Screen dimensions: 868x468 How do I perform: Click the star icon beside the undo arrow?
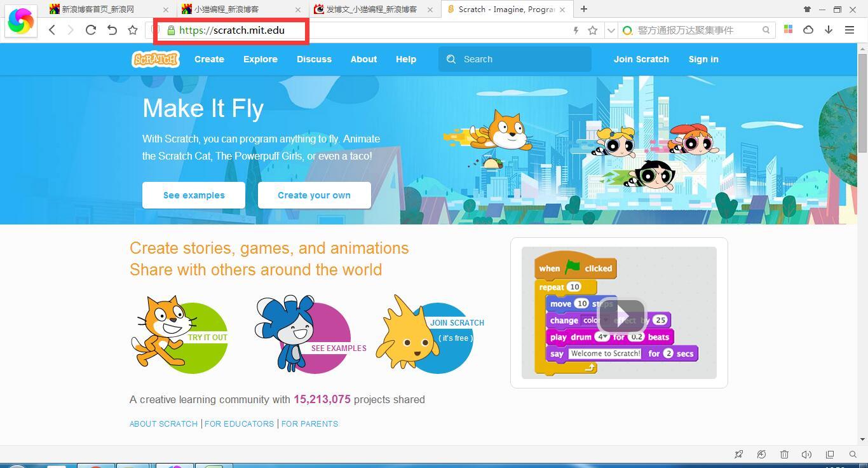[x=133, y=30]
